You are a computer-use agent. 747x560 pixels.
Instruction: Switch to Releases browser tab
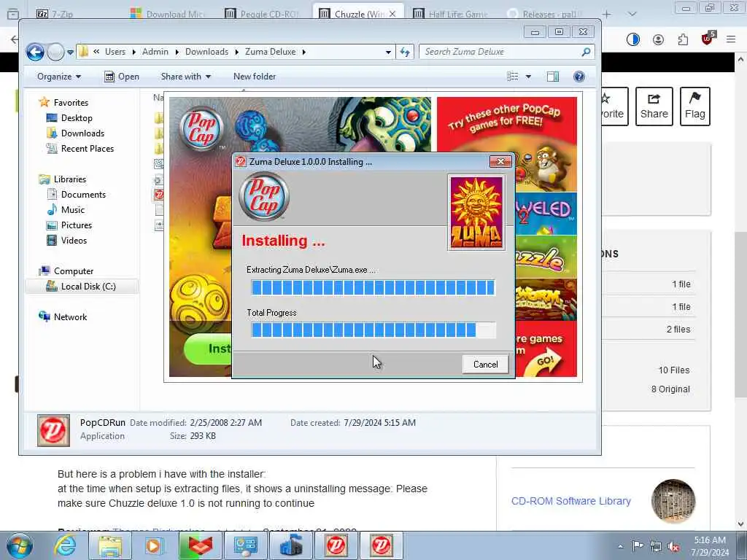546,14
